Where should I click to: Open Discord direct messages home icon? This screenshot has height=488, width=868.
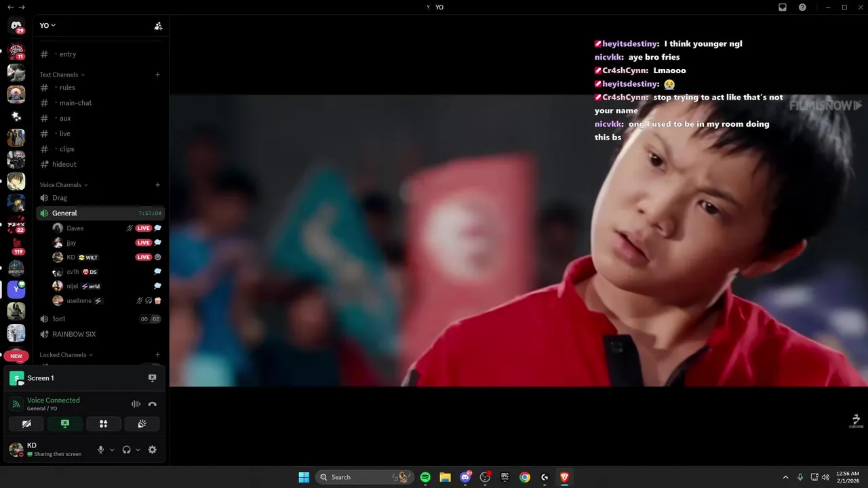click(x=16, y=26)
